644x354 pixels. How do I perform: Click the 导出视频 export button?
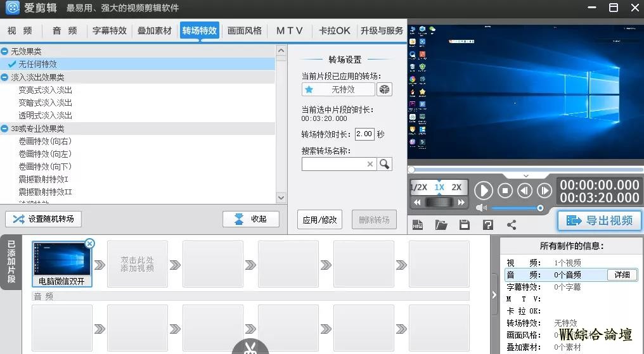pyautogui.click(x=599, y=220)
